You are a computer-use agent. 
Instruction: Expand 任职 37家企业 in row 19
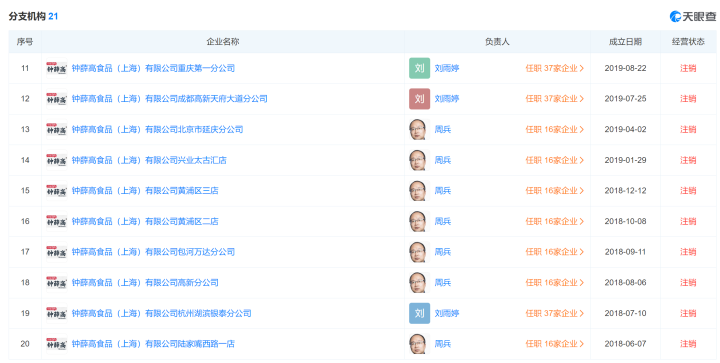(555, 313)
